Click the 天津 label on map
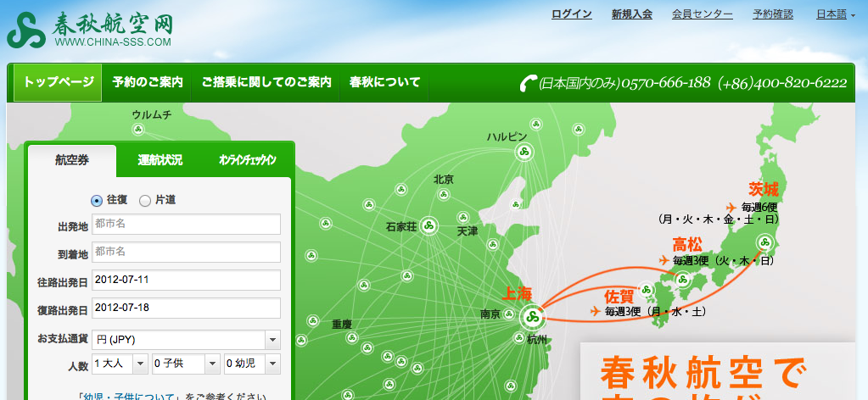 (x=468, y=231)
